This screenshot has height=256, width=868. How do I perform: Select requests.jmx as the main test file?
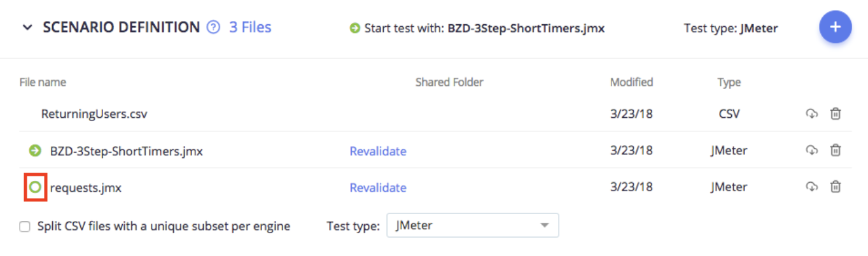point(35,187)
